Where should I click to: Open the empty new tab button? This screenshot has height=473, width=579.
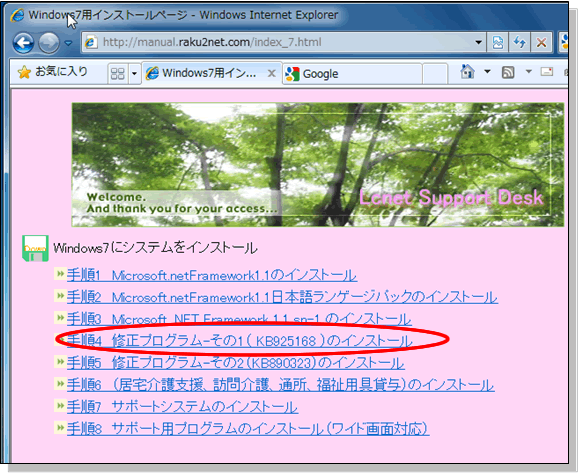click(435, 74)
